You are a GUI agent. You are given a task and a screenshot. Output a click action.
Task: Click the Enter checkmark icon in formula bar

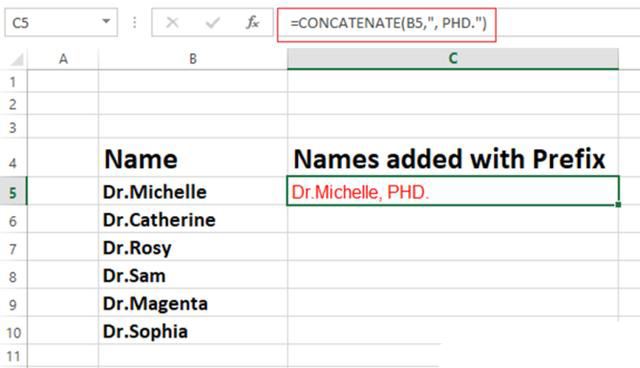click(213, 22)
